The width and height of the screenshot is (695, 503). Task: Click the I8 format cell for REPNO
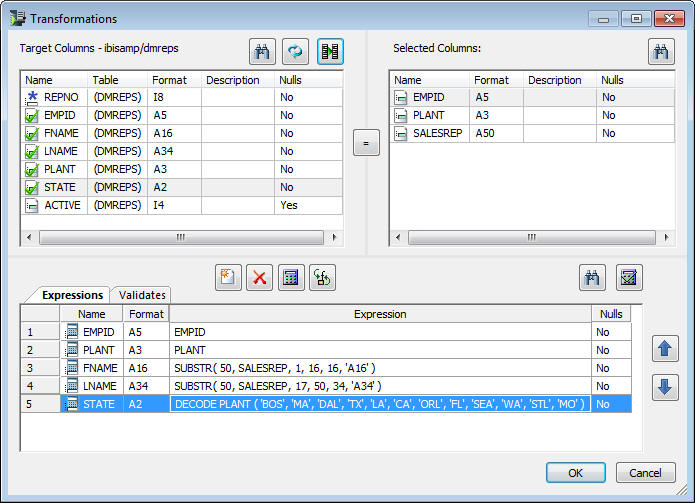pos(174,97)
